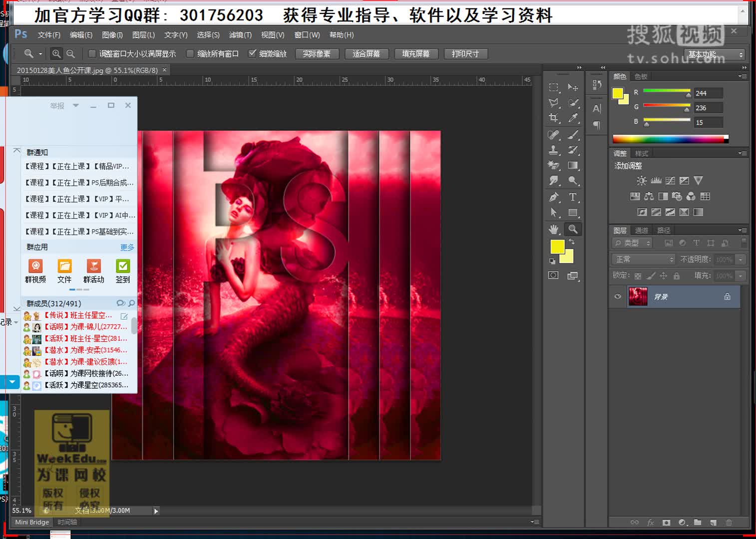This screenshot has width=756, height=539.
Task: Select the Eraser tool
Action: [x=553, y=165]
